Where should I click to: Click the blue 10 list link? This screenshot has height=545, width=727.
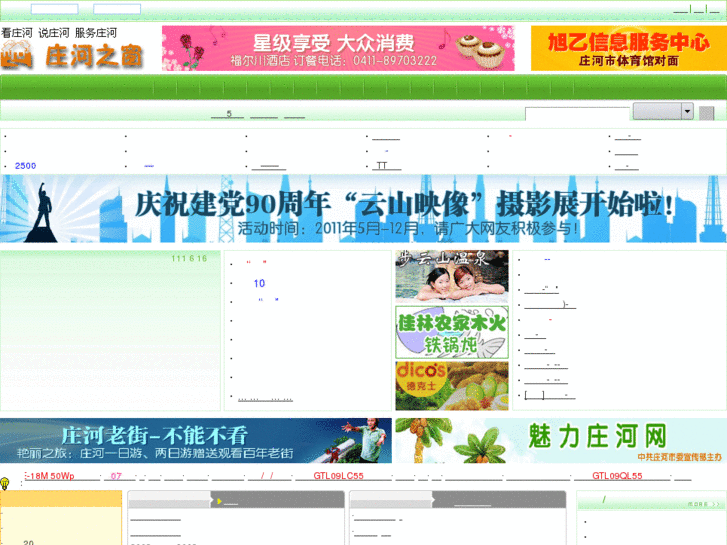click(x=259, y=283)
